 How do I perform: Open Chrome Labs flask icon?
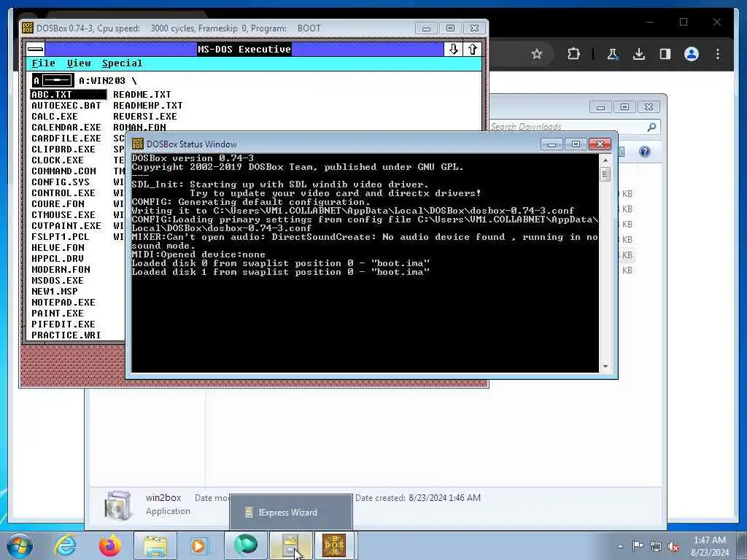pyautogui.click(x=613, y=54)
